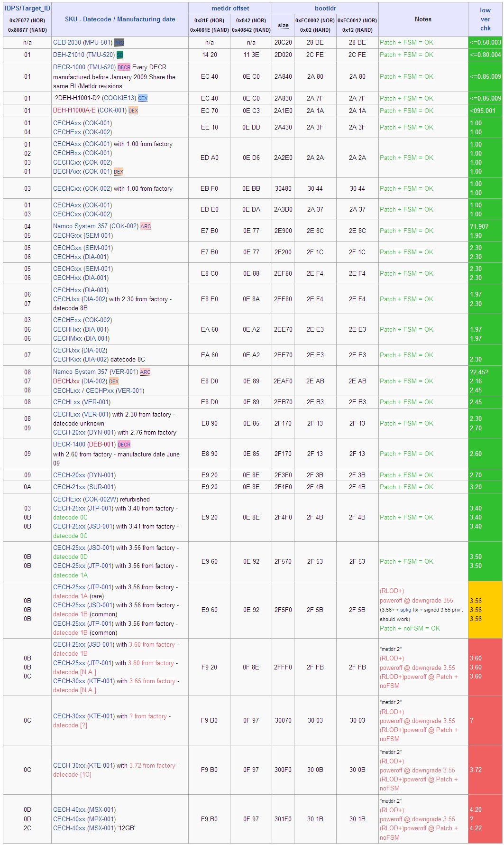Click the CECHMxx SKU link
The image size is (504, 845).
coord(67,338)
